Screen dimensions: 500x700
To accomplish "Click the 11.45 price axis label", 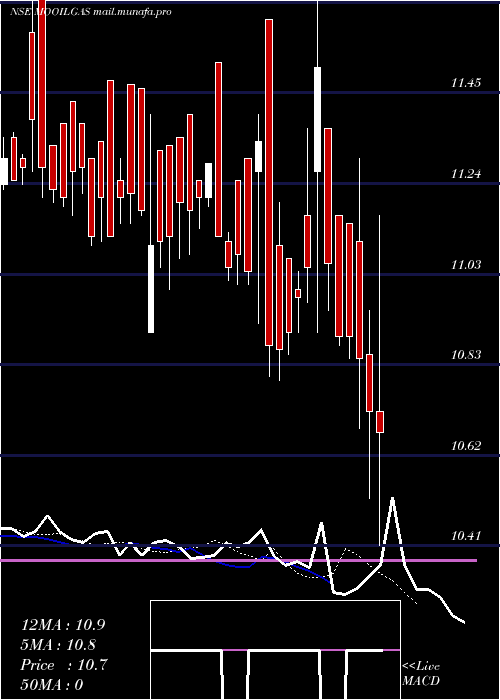I will [x=466, y=83].
